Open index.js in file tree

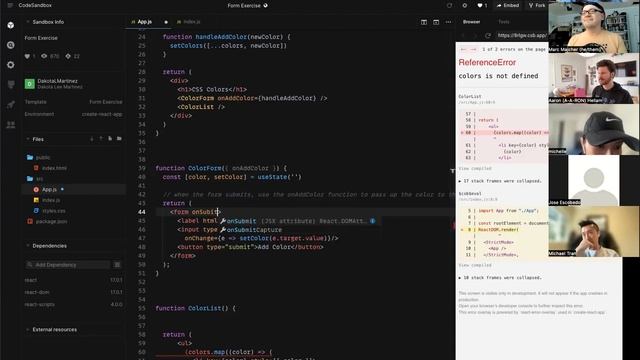click(47, 200)
